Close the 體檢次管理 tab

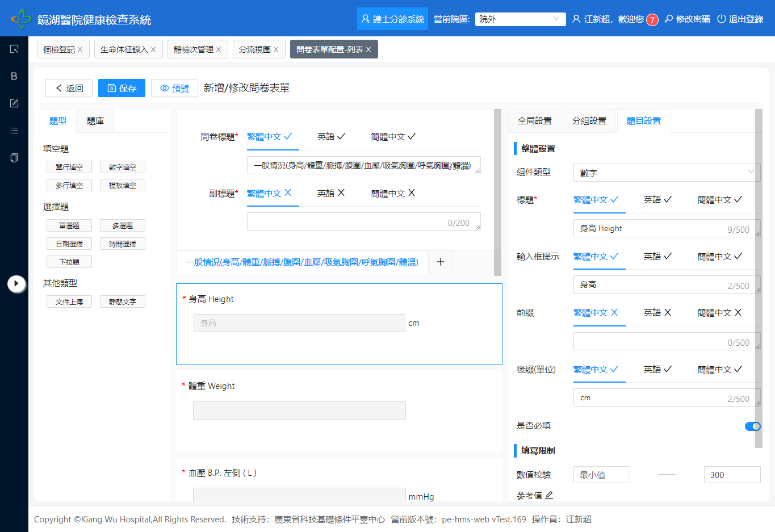[x=219, y=49]
